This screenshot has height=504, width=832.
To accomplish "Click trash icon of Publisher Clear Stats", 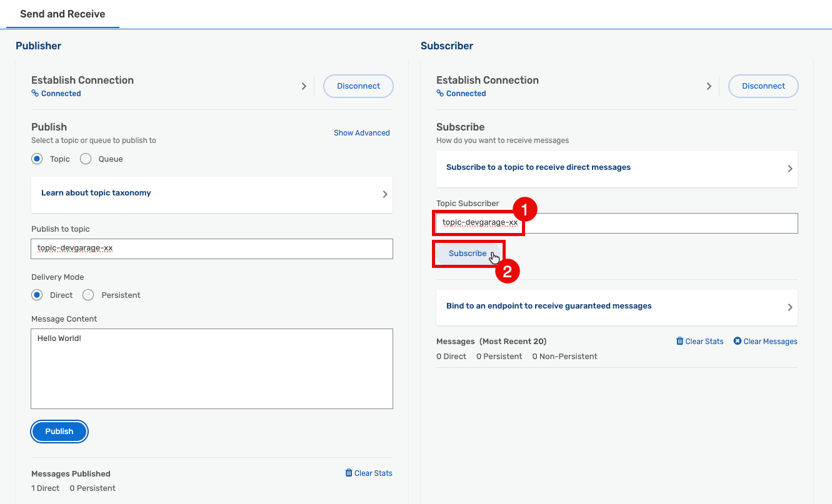I will click(x=349, y=473).
